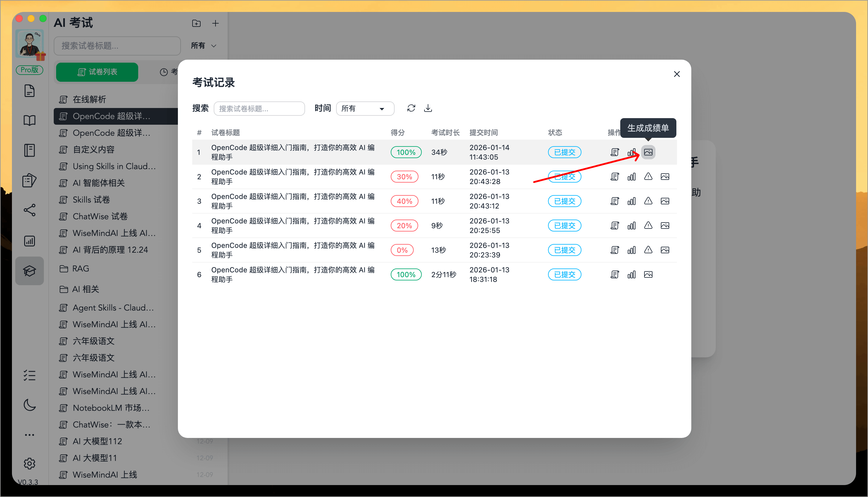Toggle dark mode moon icon in sidebar
868x497 pixels.
click(29, 405)
